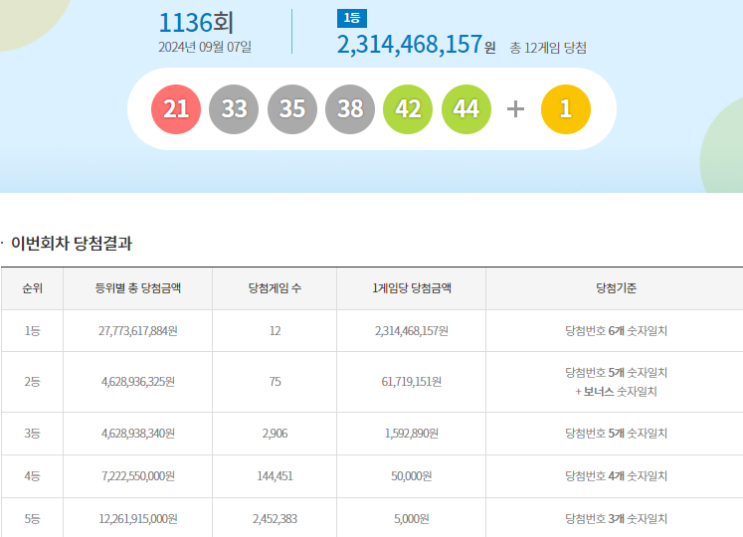Screen dimensions: 743x537
Task: Select the draw number 1136회
Action: click(196, 23)
